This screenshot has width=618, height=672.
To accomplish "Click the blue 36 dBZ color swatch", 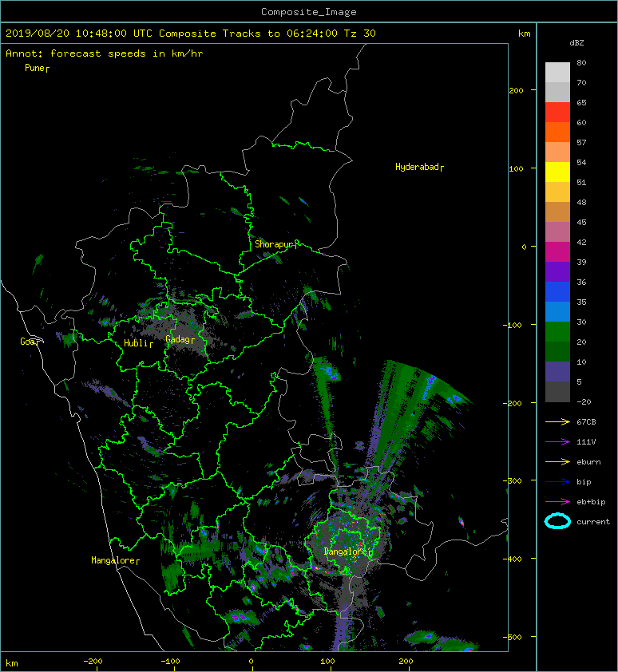I will point(557,292).
